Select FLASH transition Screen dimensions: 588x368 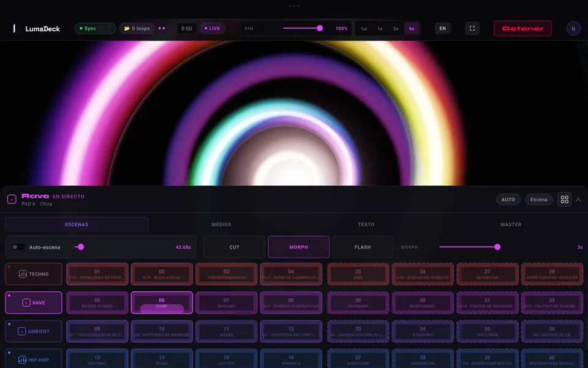point(363,247)
